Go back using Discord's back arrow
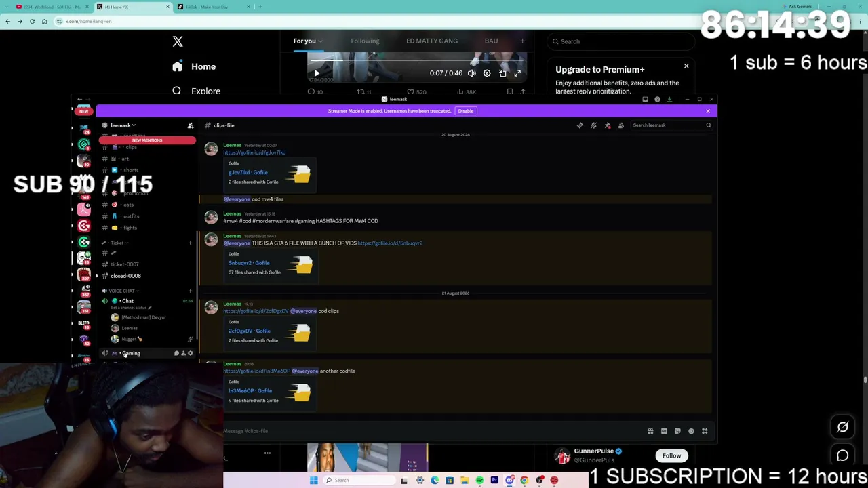The image size is (868, 488). (x=79, y=100)
